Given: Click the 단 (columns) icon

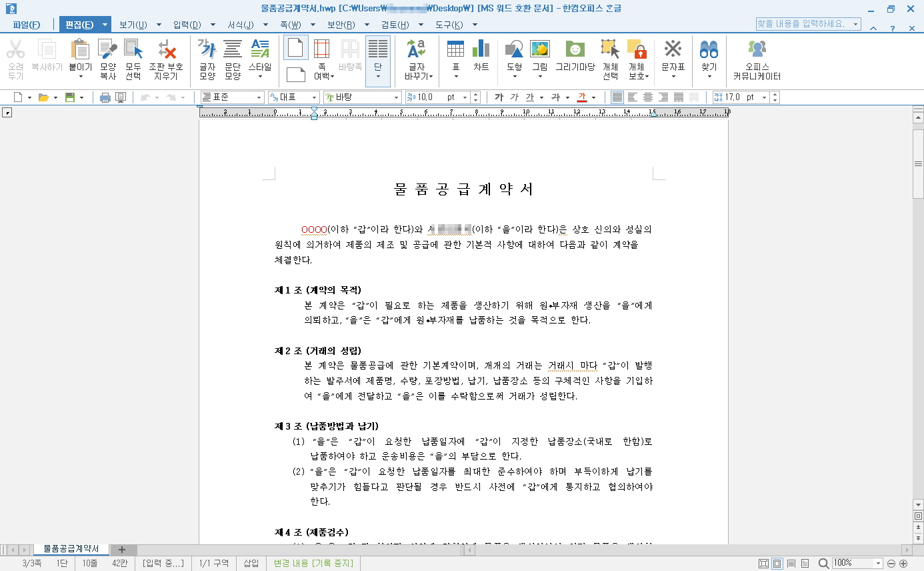Looking at the screenshot, I should tap(378, 50).
